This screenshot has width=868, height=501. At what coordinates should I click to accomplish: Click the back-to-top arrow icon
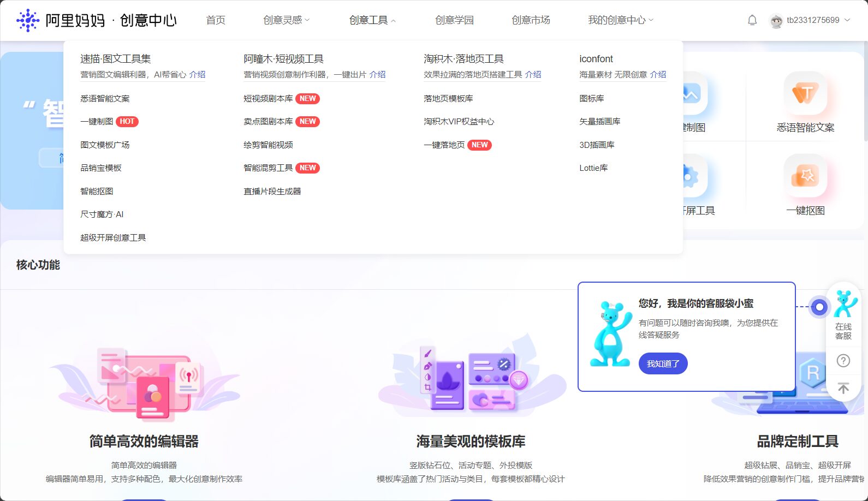843,389
